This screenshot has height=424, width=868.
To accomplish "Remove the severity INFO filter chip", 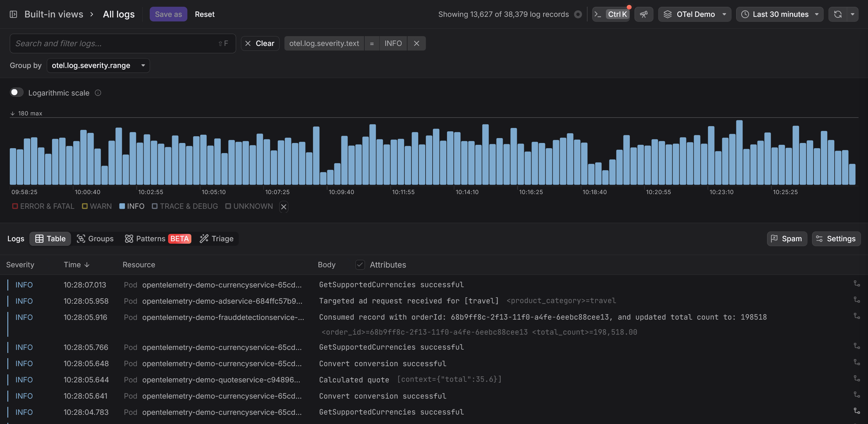I will point(416,43).
